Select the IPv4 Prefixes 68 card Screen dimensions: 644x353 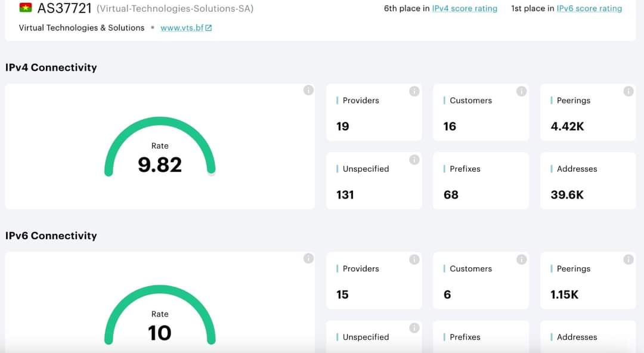coord(481,181)
